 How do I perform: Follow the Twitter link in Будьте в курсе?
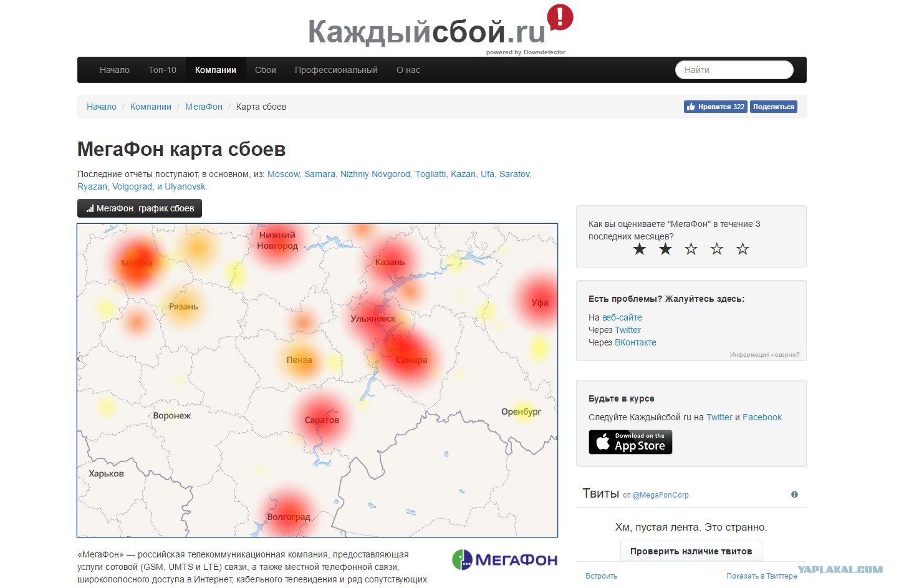pos(719,417)
